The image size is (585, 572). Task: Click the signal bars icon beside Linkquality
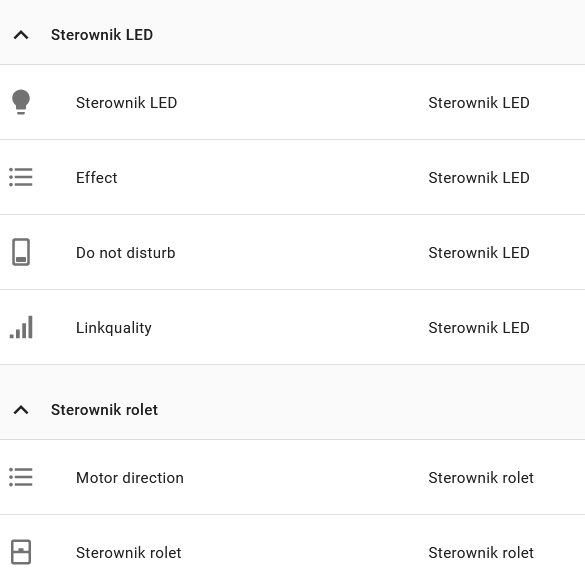click(x=21, y=327)
